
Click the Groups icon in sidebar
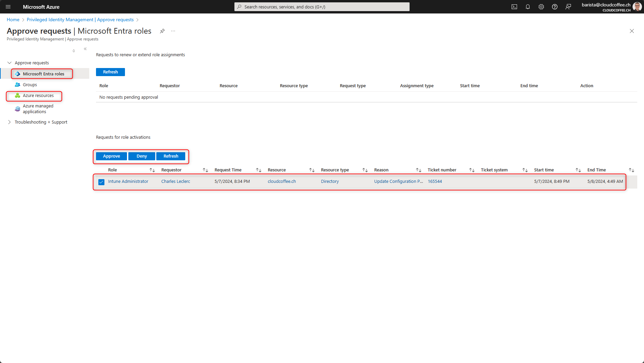(18, 85)
